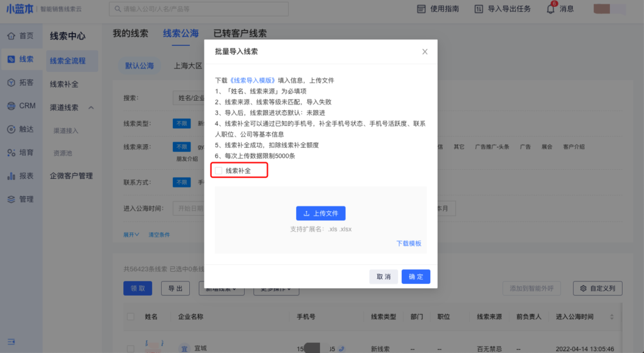Check the 宜城 row checkbox
Image resolution: width=644 pixels, height=353 pixels.
pos(131,348)
